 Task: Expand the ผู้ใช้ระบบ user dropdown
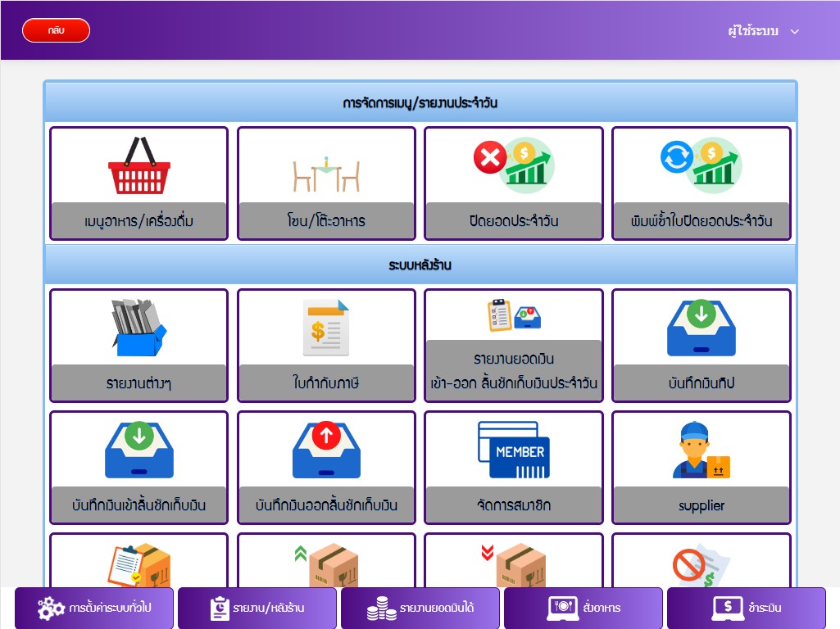[763, 31]
